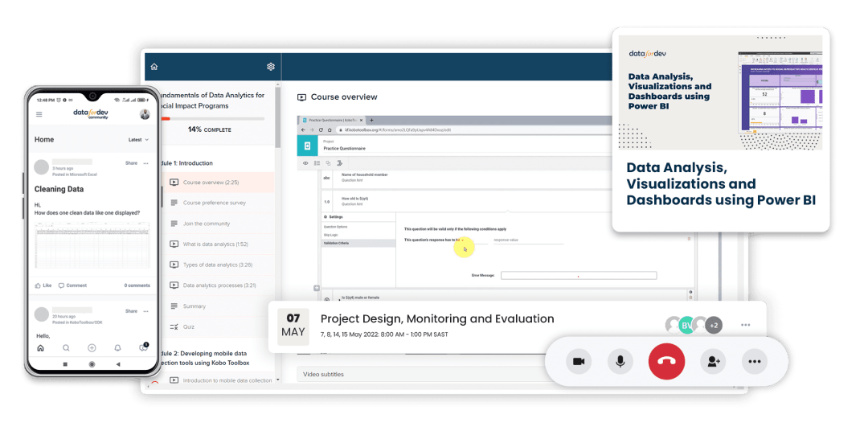Open the Summary lesson

(x=217, y=306)
